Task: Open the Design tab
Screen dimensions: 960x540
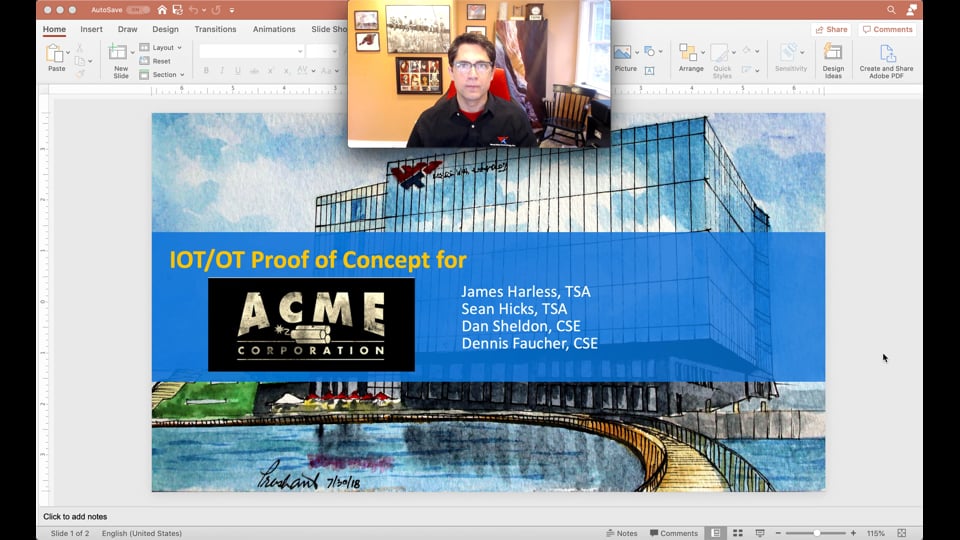Action: tap(165, 29)
